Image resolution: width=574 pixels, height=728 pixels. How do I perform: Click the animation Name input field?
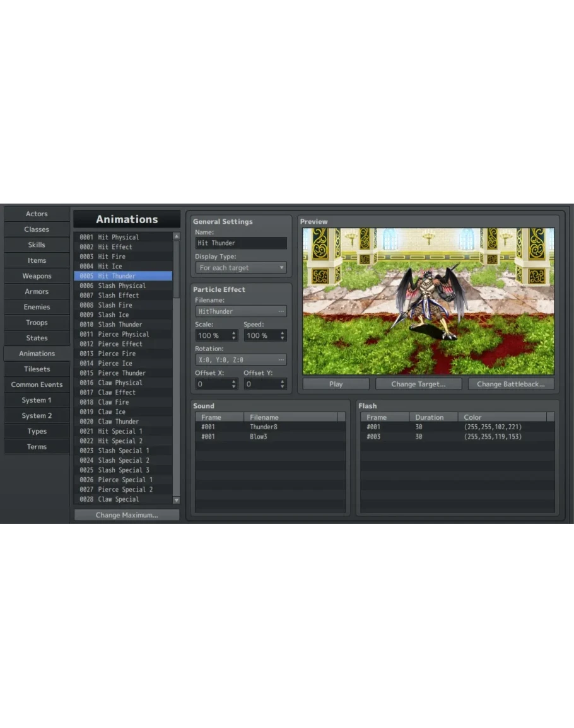[x=241, y=243]
